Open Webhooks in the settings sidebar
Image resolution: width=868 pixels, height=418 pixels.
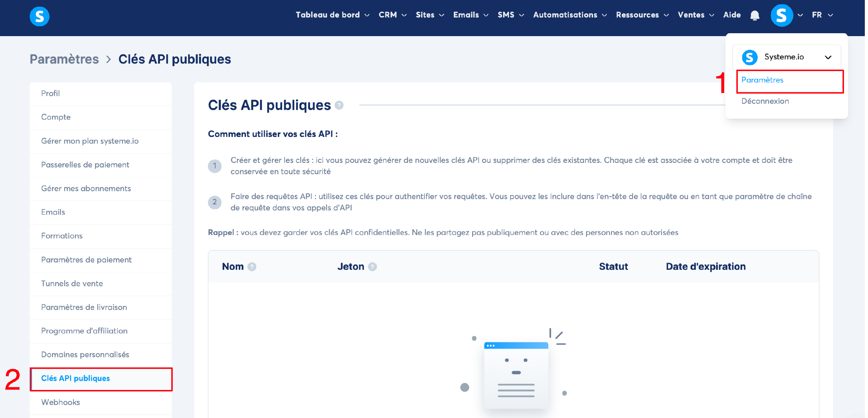click(60, 402)
